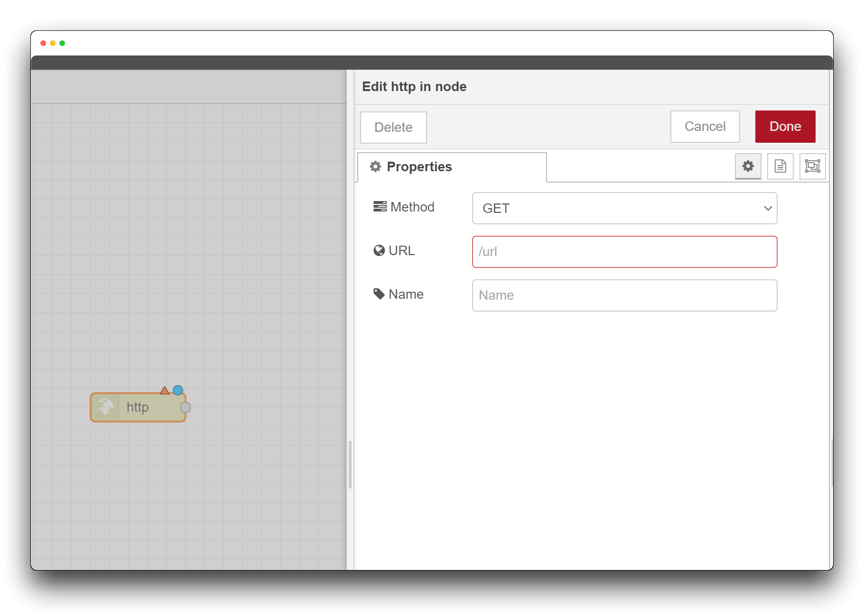Screen dimensions: 864x616
Task: Click the Cancel button
Action: point(705,126)
